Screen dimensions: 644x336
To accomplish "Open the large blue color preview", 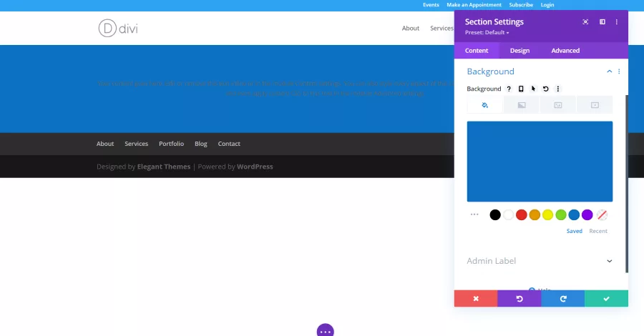I will click(540, 162).
